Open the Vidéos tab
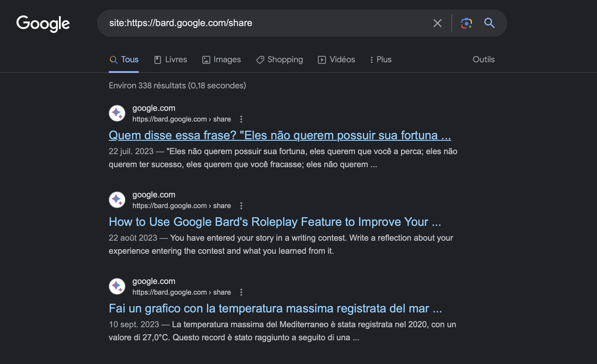 click(x=336, y=60)
